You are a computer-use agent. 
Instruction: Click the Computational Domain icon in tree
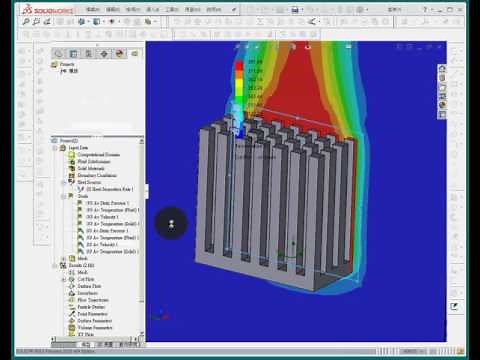(x=71, y=155)
